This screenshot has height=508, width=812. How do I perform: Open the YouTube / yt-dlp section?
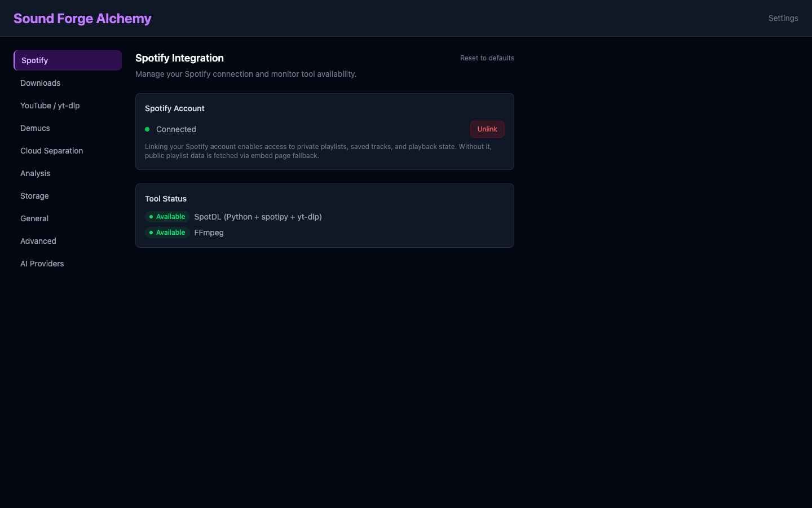pos(50,106)
